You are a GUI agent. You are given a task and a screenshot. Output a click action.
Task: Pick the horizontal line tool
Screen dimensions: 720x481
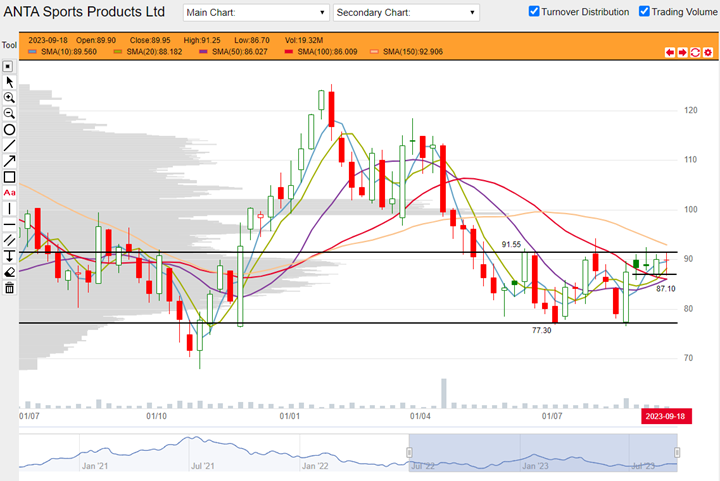point(9,224)
